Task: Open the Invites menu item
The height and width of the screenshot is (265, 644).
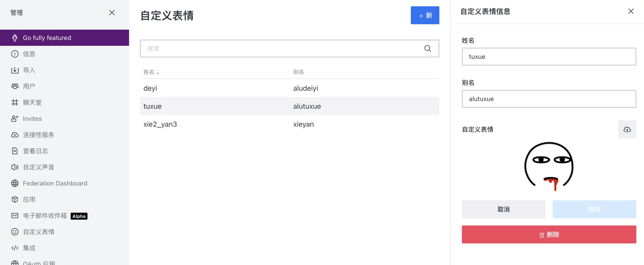Action: pos(32,119)
